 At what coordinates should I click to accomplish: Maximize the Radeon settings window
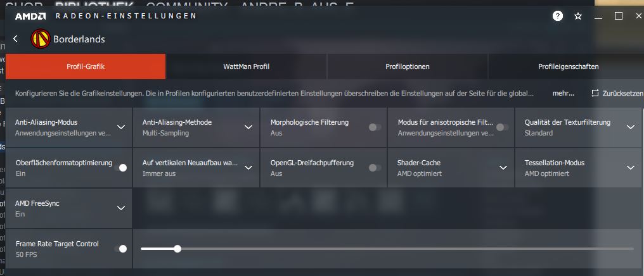coord(619,16)
